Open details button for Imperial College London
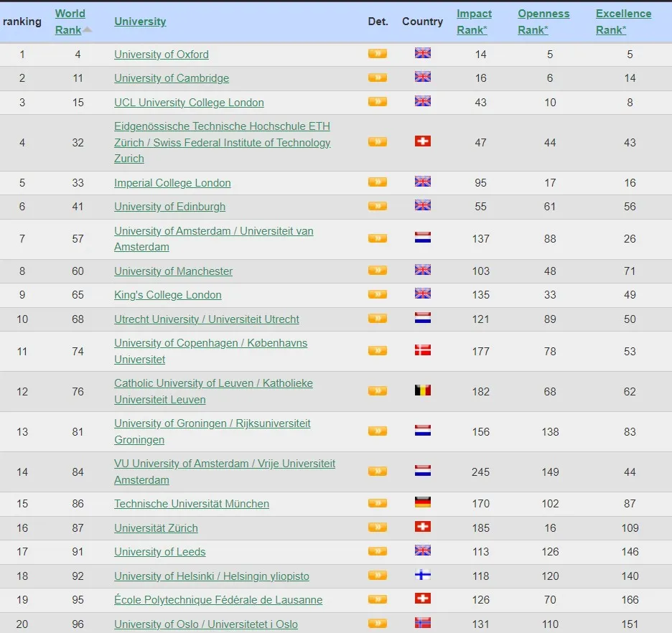This screenshot has width=672, height=633. coord(378,182)
